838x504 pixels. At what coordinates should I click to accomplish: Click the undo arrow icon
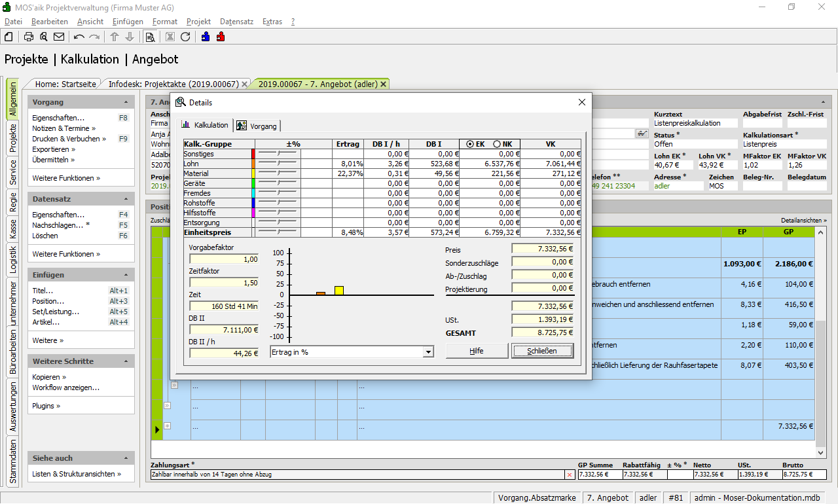[x=79, y=37]
